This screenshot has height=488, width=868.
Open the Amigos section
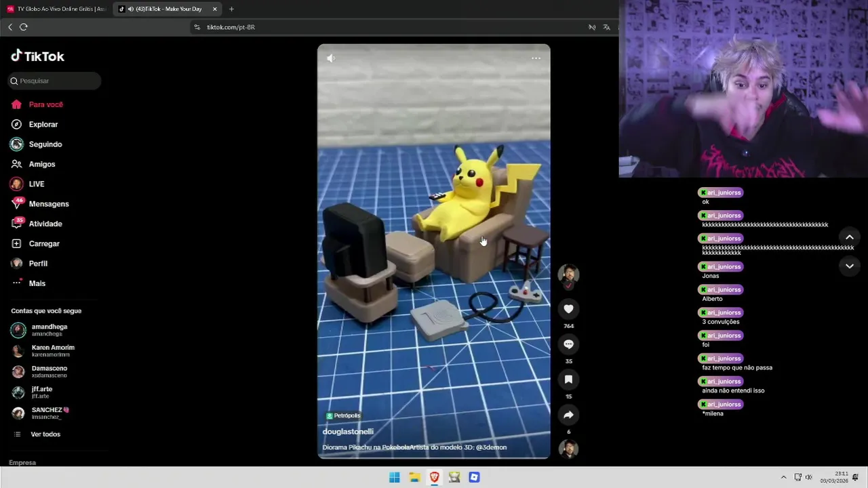point(42,164)
